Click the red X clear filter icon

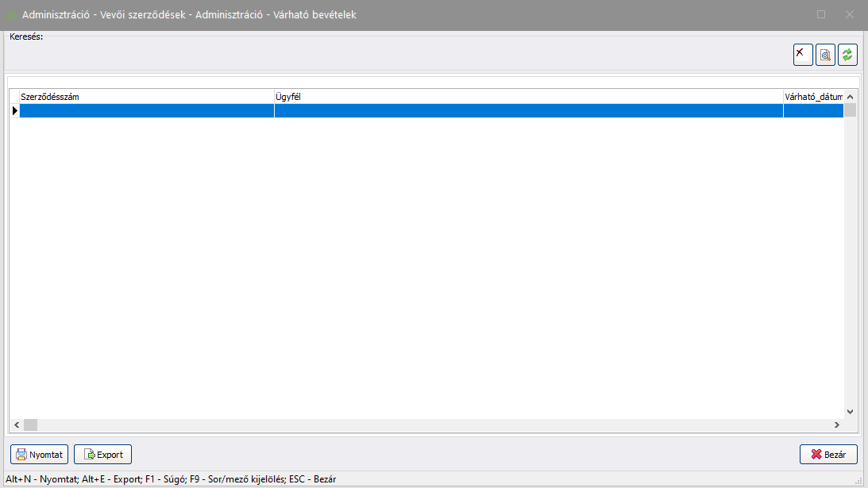803,55
